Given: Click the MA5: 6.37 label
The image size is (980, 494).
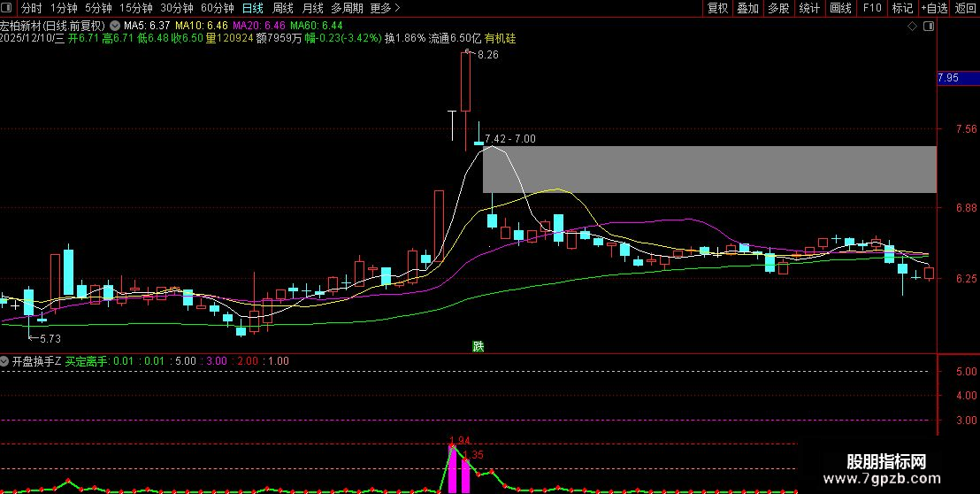Looking at the screenshot, I should pyautogui.click(x=147, y=27).
